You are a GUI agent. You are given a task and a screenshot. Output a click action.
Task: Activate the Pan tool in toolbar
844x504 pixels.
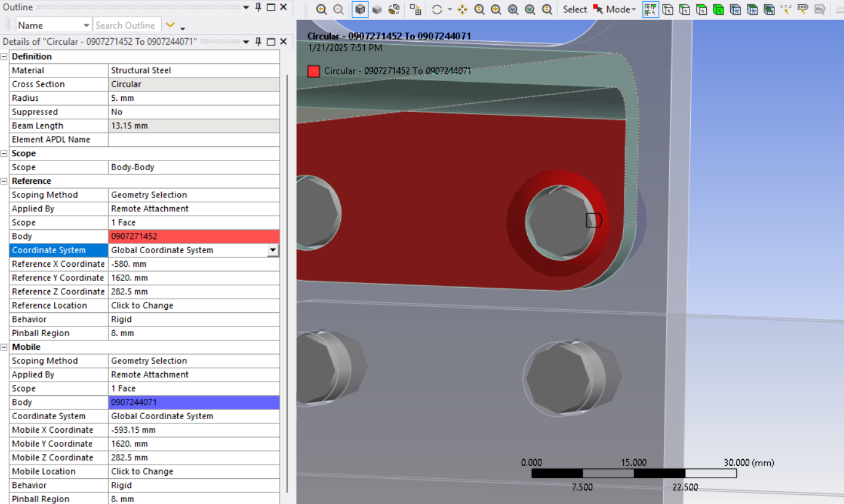pyautogui.click(x=463, y=9)
